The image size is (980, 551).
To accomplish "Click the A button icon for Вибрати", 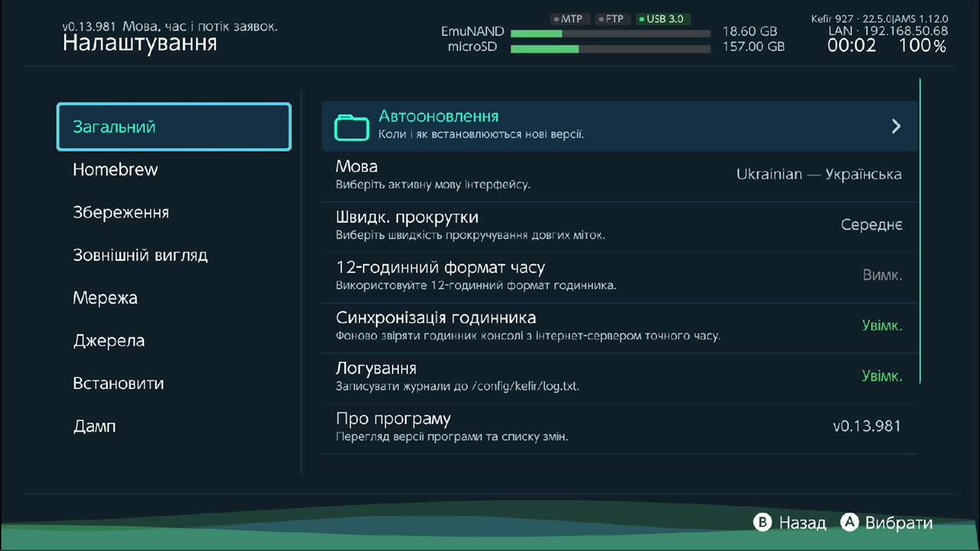I will tap(849, 523).
